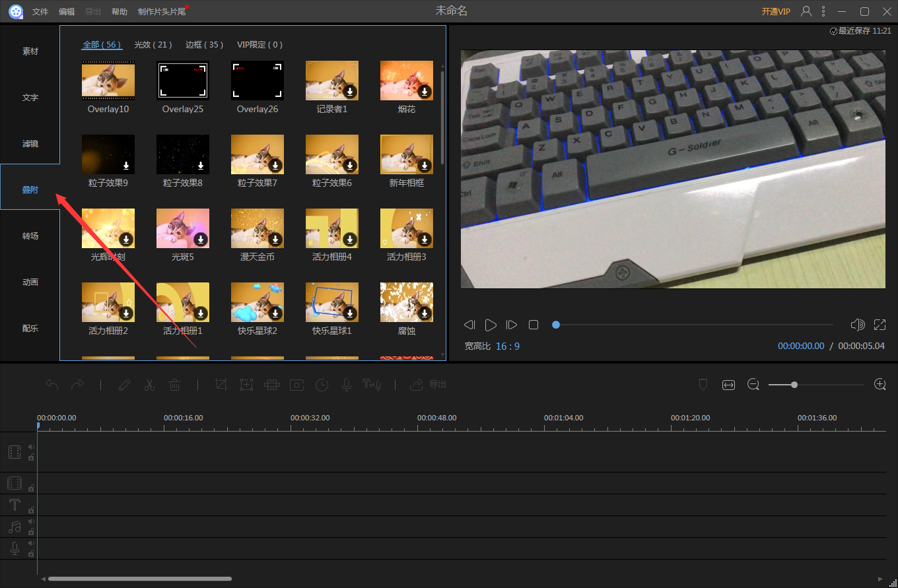Zoom in the timeline with the plus magnifier
Image resolution: width=898 pixels, height=588 pixels.
pyautogui.click(x=880, y=384)
